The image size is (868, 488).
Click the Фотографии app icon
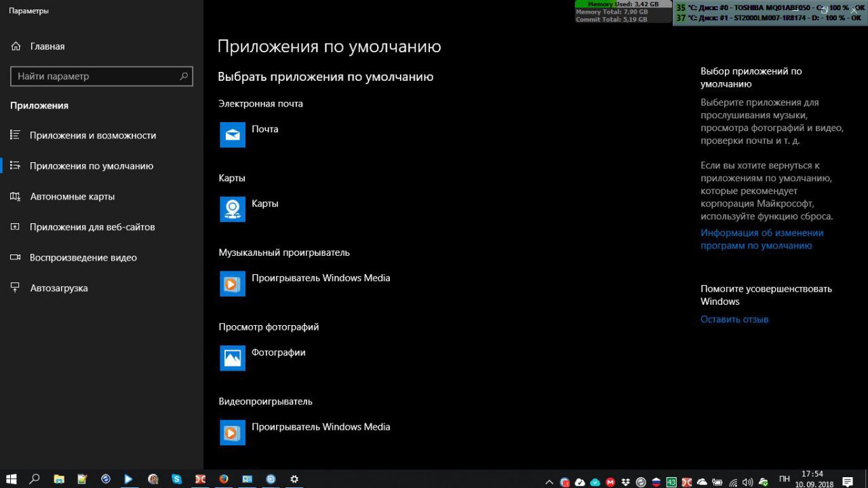pos(233,358)
